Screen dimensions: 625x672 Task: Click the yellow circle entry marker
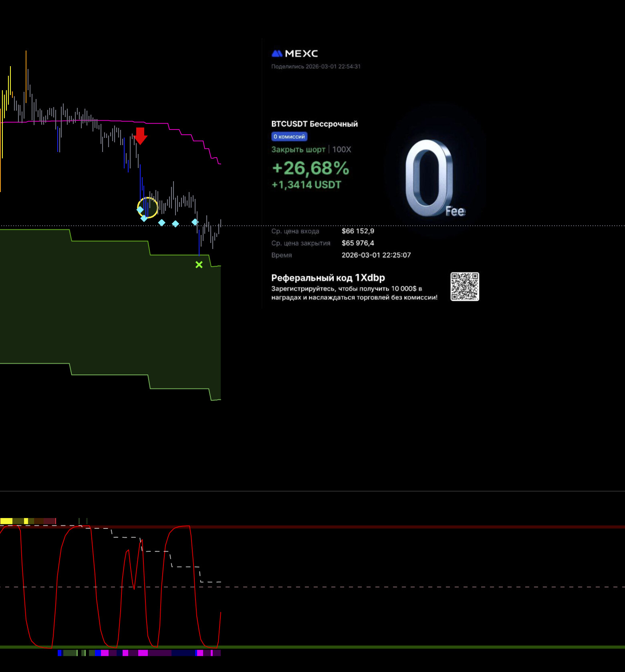click(147, 207)
